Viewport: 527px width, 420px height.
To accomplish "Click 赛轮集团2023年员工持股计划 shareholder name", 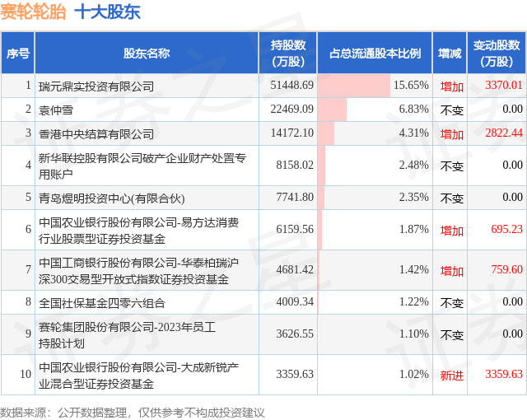I will coord(127,334).
